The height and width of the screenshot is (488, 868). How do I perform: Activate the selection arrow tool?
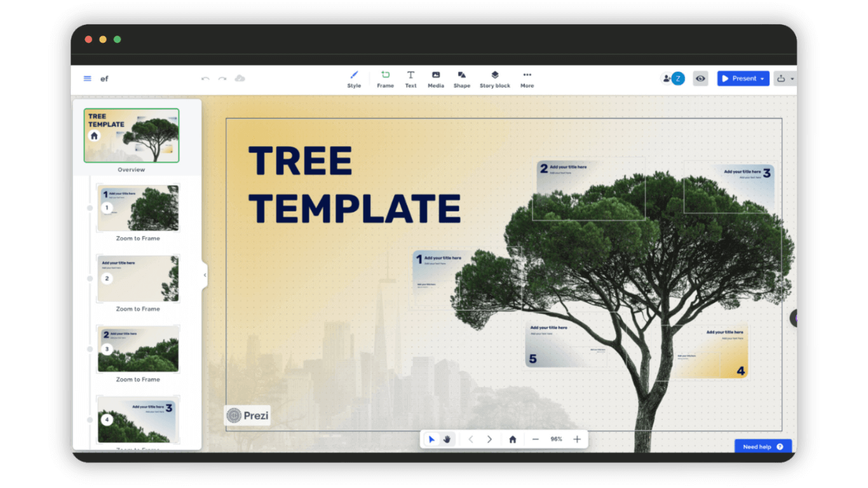coord(432,438)
